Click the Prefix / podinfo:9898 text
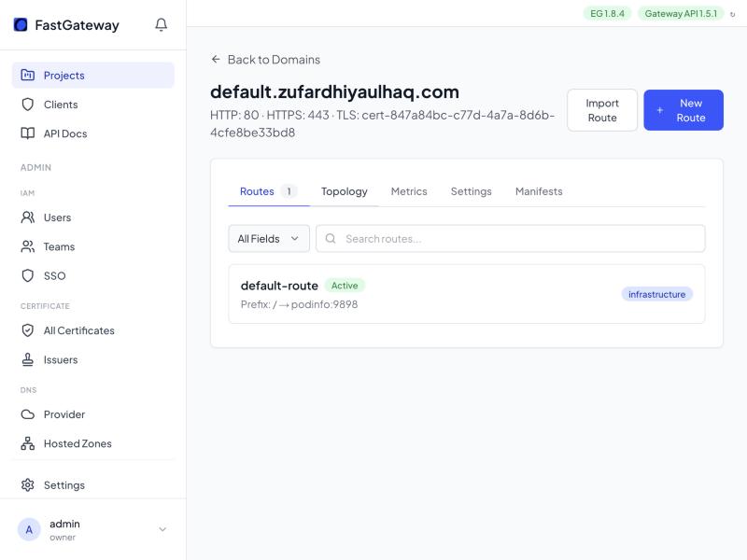 coord(299,304)
